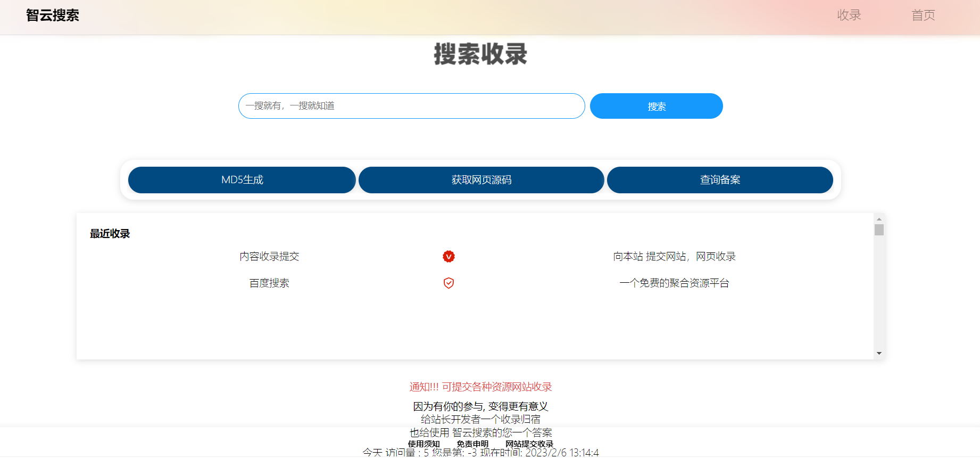The width and height of the screenshot is (980, 458).
Task: Click the scrollbar down arrow
Action: pos(879,353)
